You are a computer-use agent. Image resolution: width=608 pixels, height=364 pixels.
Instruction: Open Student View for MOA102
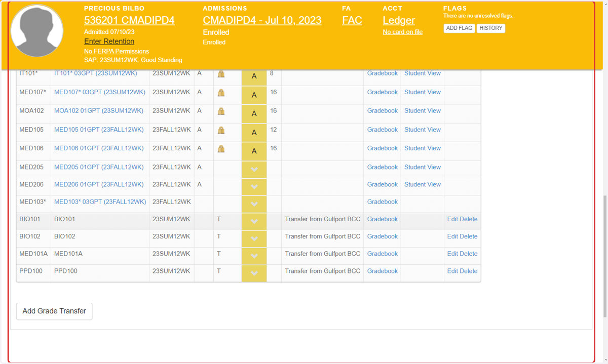(423, 111)
